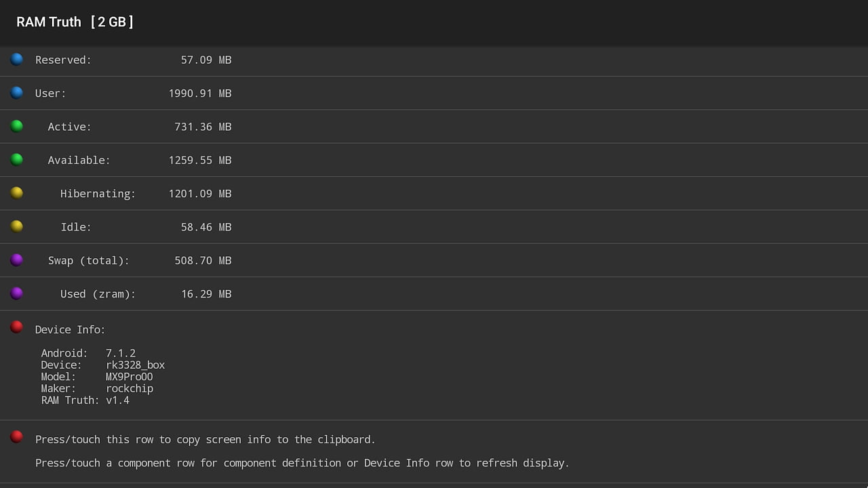Click the blue ball beside User

(x=17, y=93)
